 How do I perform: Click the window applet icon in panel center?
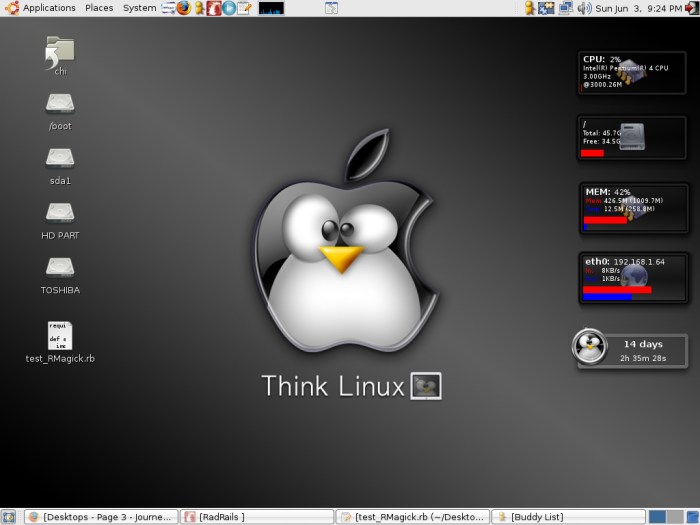coord(331,8)
